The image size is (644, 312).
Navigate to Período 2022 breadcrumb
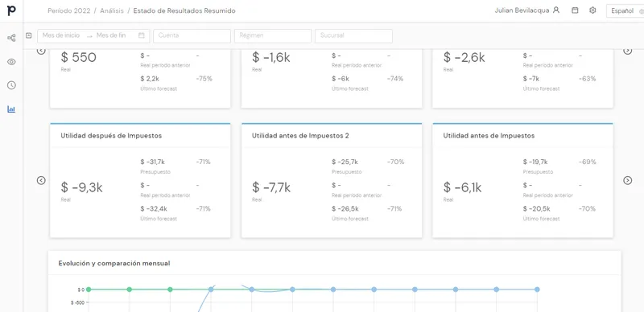pyautogui.click(x=68, y=11)
